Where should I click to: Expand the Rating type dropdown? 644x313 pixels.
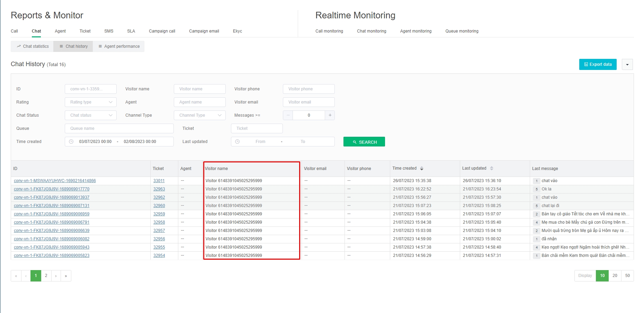pos(91,102)
